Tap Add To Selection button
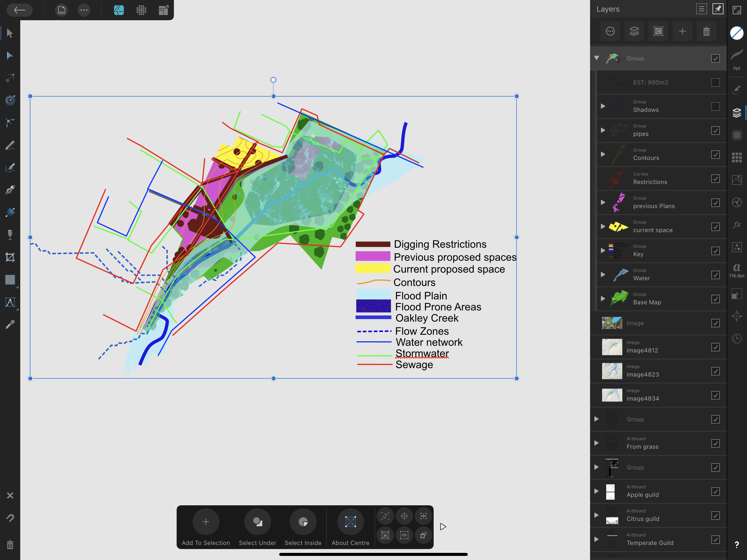 [206, 522]
